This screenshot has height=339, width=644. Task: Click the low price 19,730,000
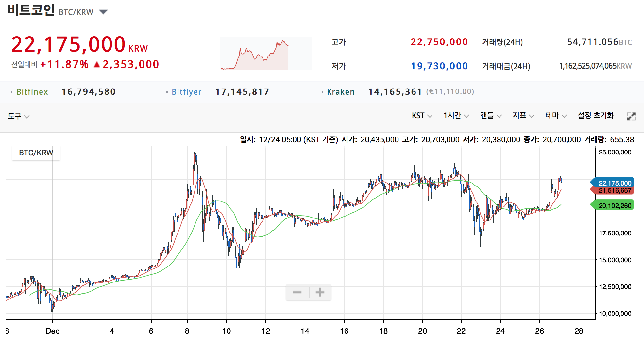(439, 66)
